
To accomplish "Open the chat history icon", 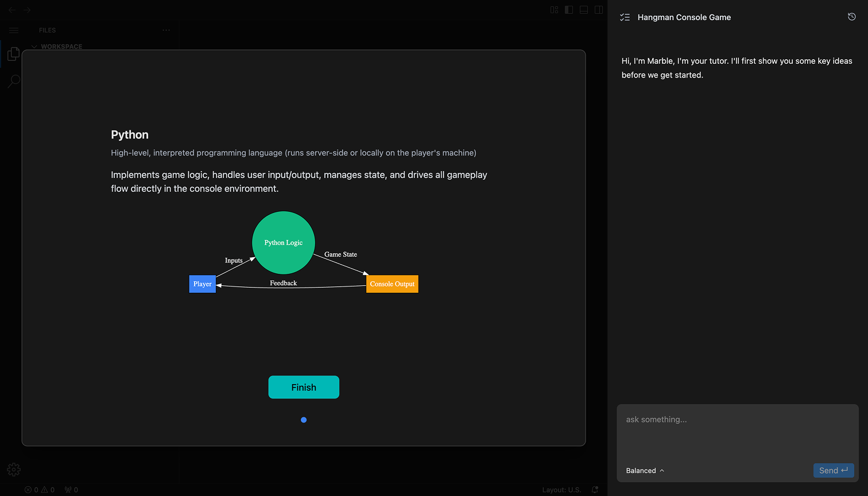I will (851, 17).
